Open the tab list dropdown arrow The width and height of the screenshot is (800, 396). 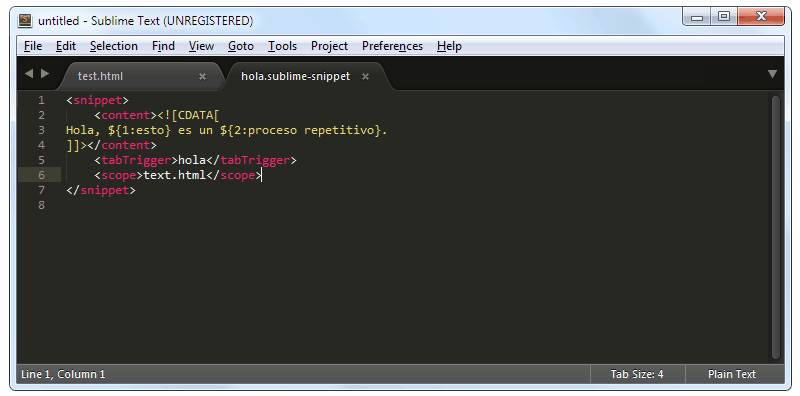[x=772, y=74]
